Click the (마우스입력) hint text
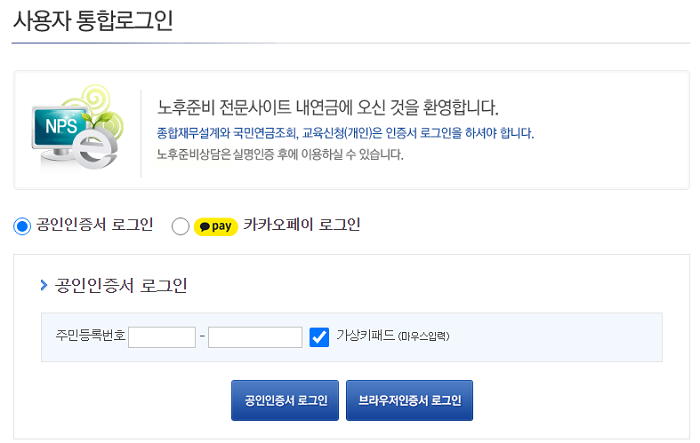The height and width of the screenshot is (443, 700). click(x=423, y=336)
